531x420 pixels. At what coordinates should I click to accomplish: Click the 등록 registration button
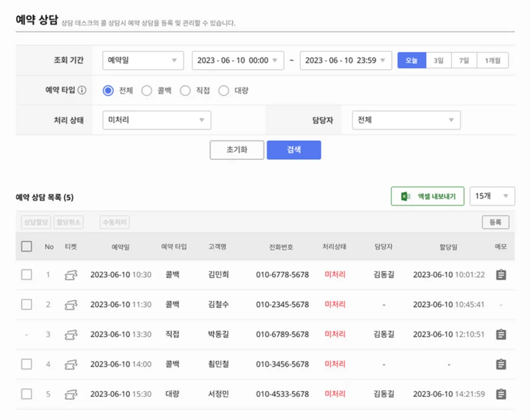coord(495,222)
